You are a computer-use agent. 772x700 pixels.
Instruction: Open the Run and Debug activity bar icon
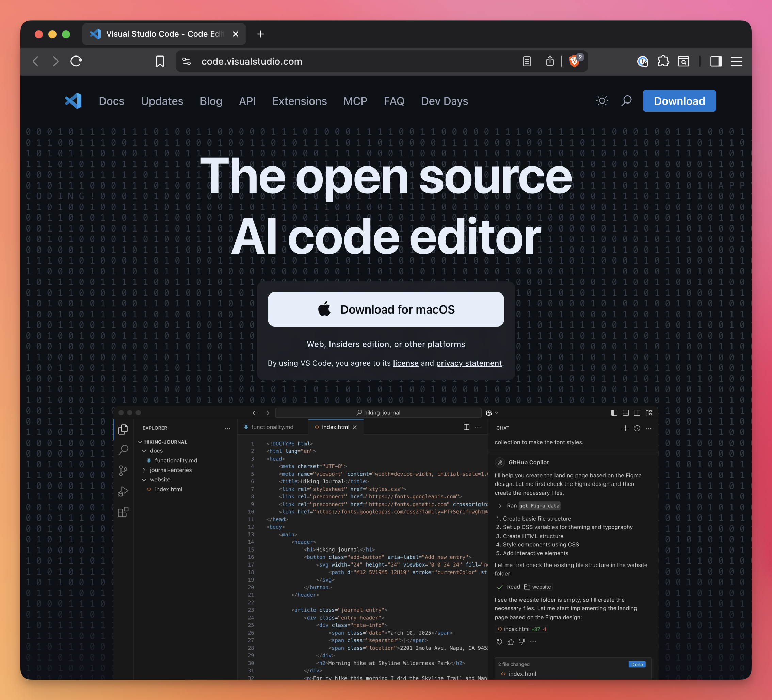tap(123, 491)
